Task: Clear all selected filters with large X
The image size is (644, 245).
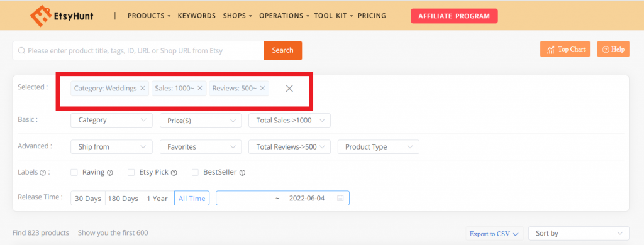Action: coord(289,88)
